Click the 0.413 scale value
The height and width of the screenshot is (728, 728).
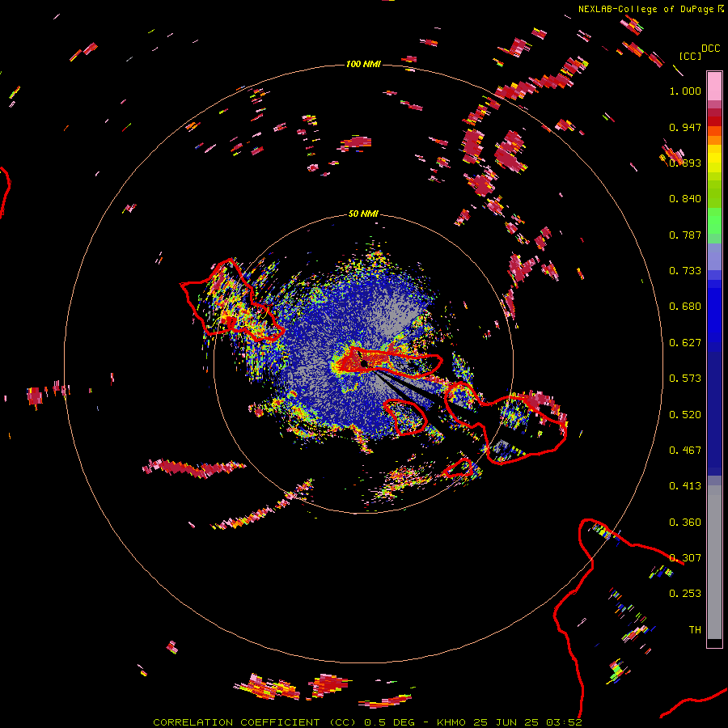tap(685, 486)
